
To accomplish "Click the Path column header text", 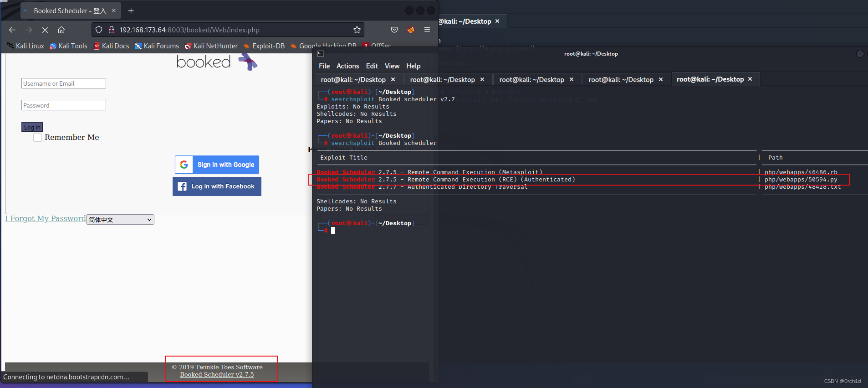I will point(776,158).
